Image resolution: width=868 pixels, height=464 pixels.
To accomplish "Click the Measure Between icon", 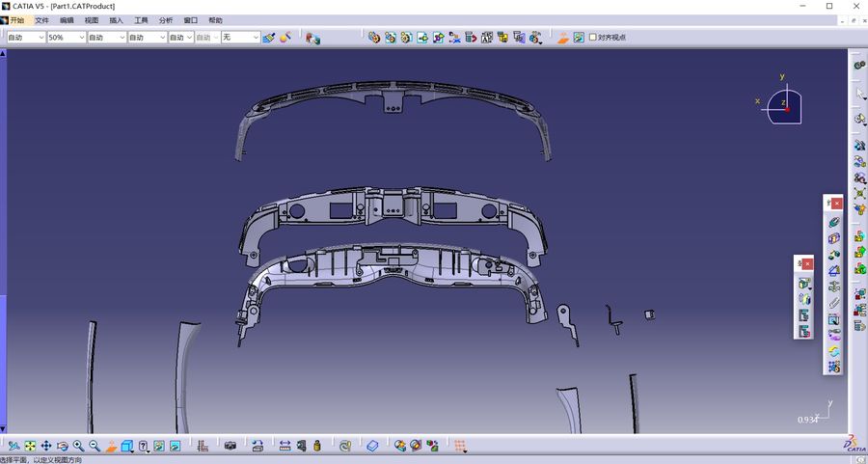I will click(285, 446).
